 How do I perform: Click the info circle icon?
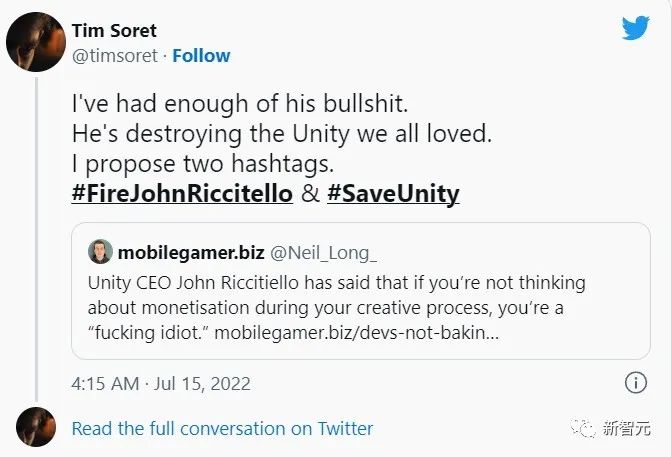point(635,383)
